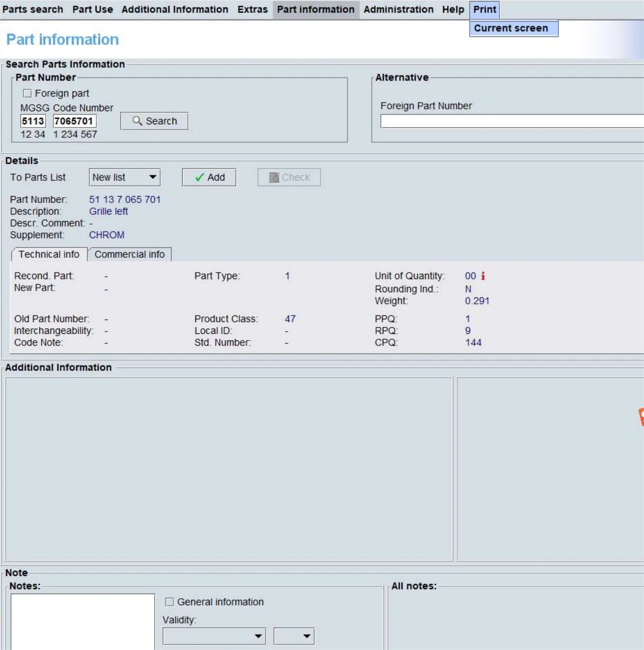Click the Rounding Ind. value N

[468, 289]
